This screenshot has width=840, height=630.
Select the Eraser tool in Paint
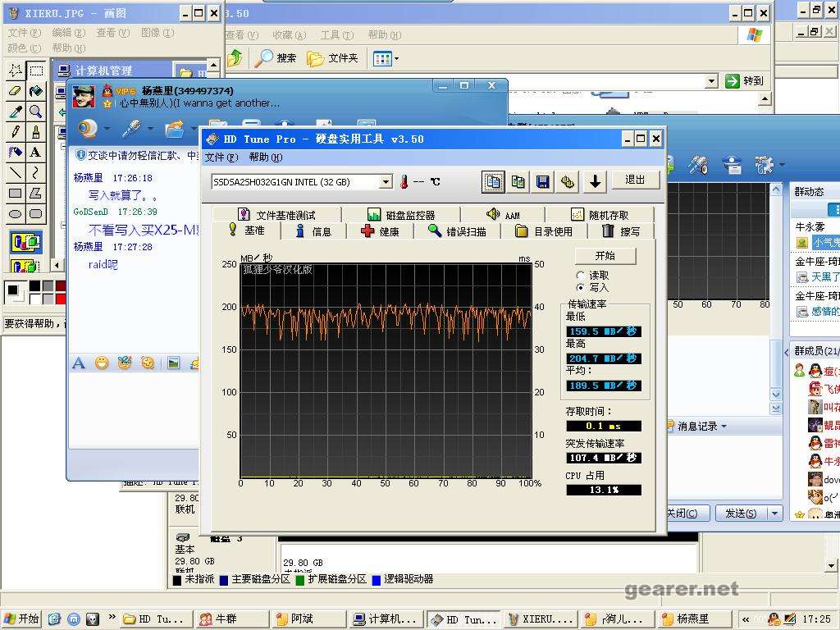[15, 90]
